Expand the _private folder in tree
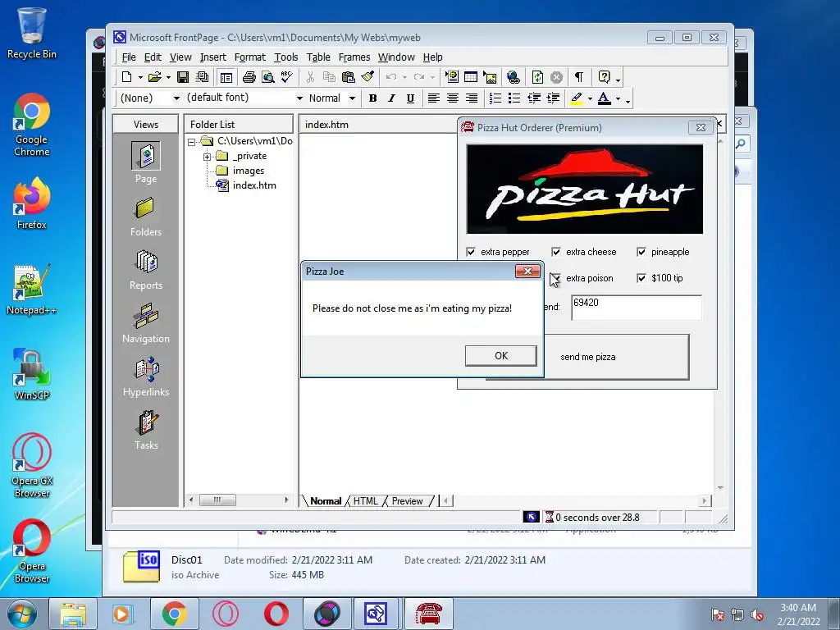 [x=207, y=157]
